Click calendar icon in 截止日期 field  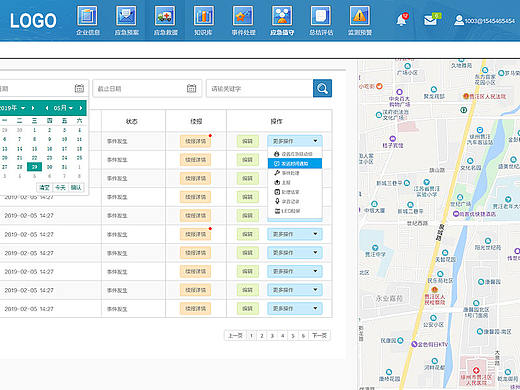click(x=191, y=88)
